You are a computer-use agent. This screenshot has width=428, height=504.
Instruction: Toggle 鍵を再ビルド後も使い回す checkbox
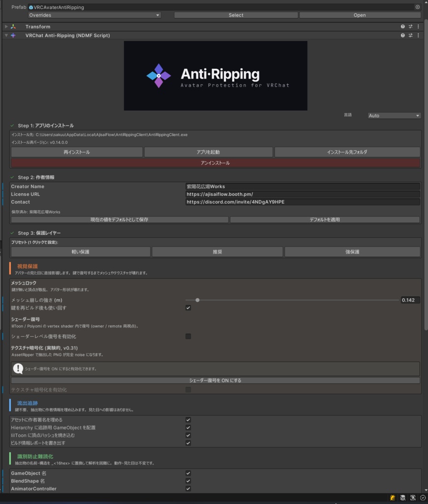click(x=188, y=308)
